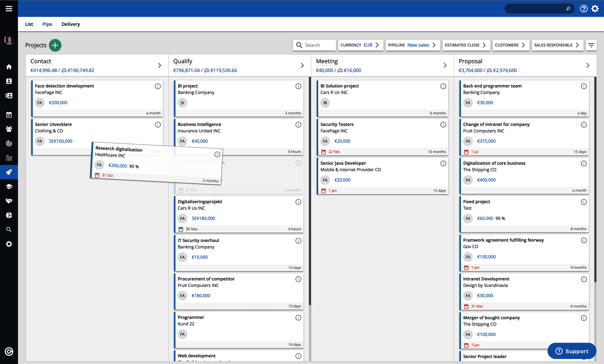Open the hamburger menu icon
The height and width of the screenshot is (364, 604).
pos(9,9)
